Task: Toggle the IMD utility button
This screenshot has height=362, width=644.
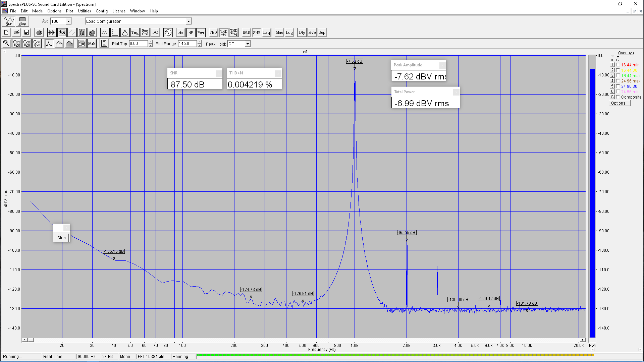Action: pos(246,33)
